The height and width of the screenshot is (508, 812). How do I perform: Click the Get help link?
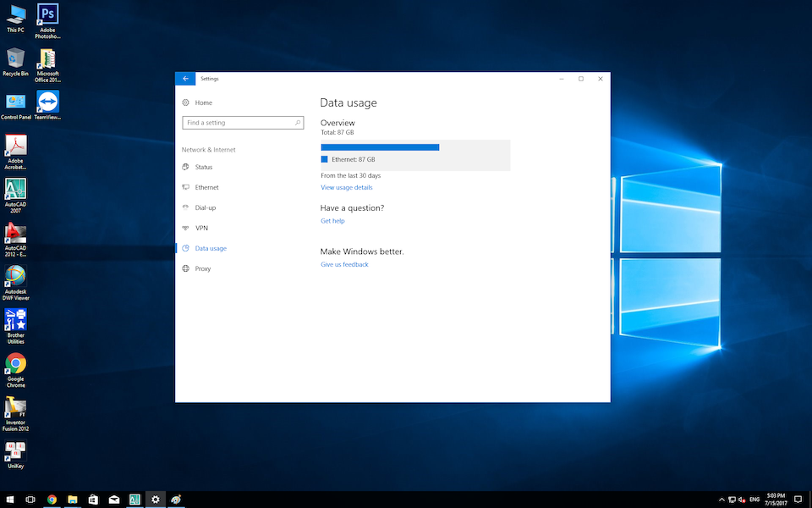point(332,221)
